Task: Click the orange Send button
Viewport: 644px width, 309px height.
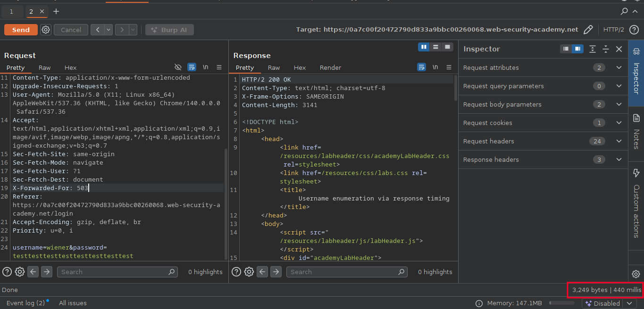Action: tap(21, 30)
